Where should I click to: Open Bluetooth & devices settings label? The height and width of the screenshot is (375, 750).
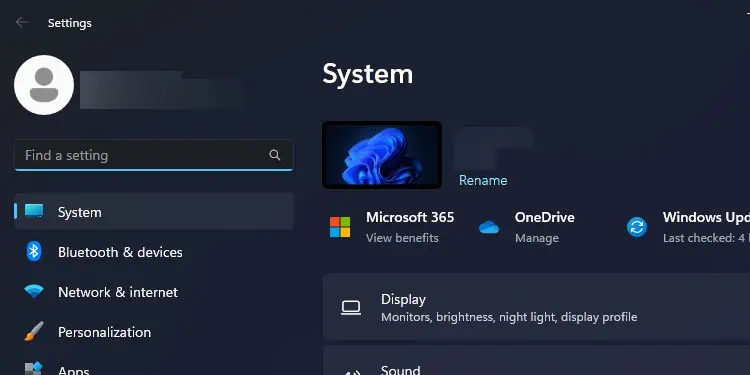(x=120, y=252)
